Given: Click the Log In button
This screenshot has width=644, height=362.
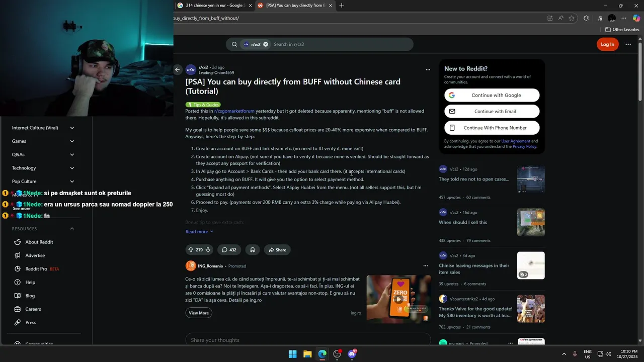Looking at the screenshot, I should click(x=607, y=44).
